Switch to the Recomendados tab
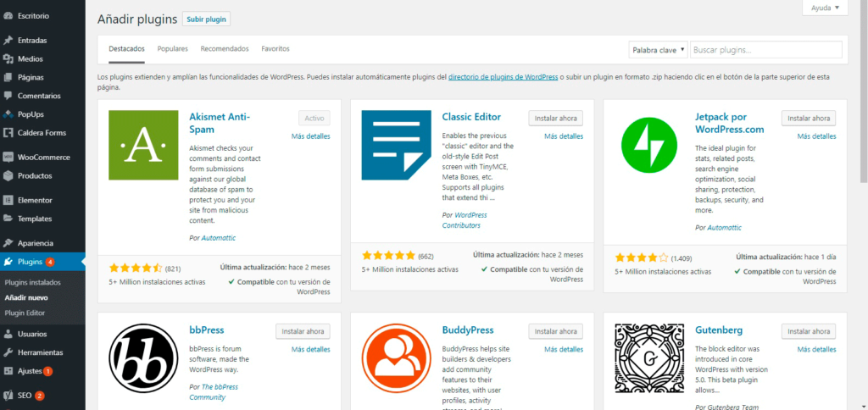The image size is (868, 410). point(225,49)
